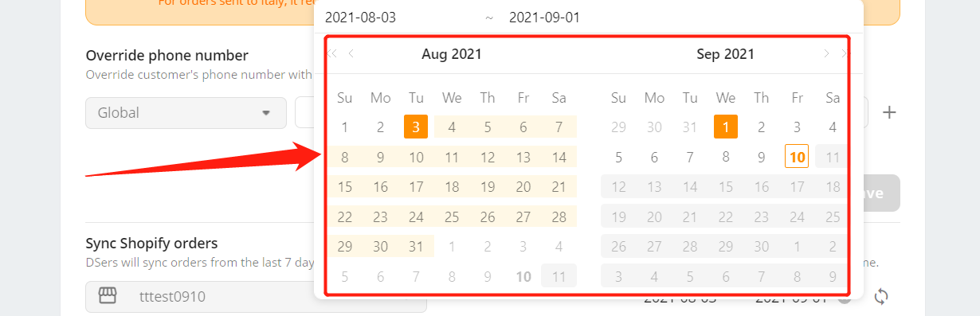Pick August 25 in the left calendar
Screen dimensions: 980x316
click(452, 217)
